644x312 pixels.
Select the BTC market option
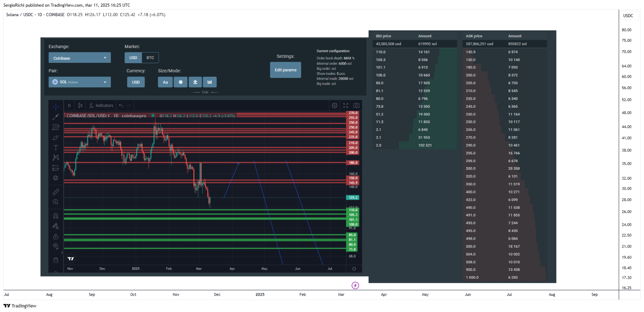click(x=150, y=58)
